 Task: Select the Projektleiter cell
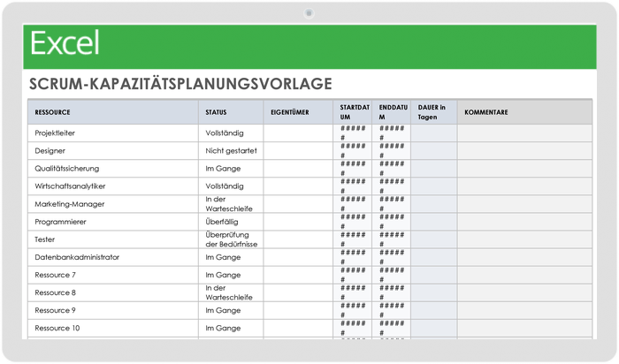pyautogui.click(x=113, y=133)
